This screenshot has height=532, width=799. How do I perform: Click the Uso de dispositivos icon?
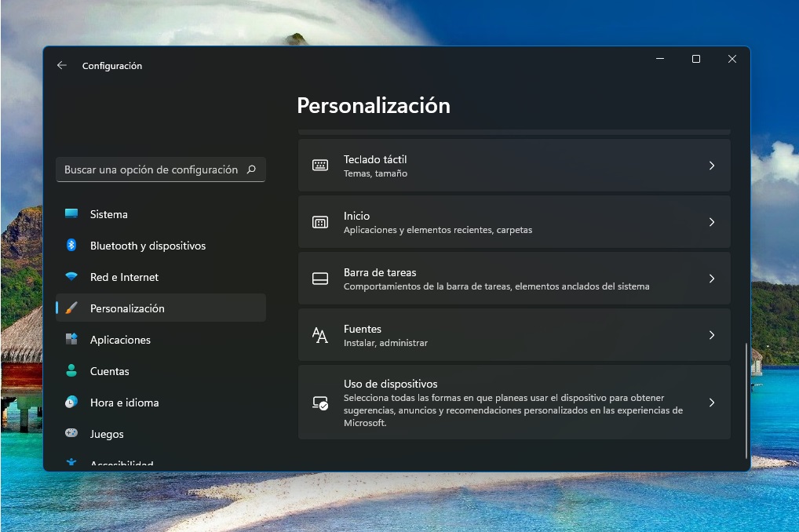tap(319, 402)
